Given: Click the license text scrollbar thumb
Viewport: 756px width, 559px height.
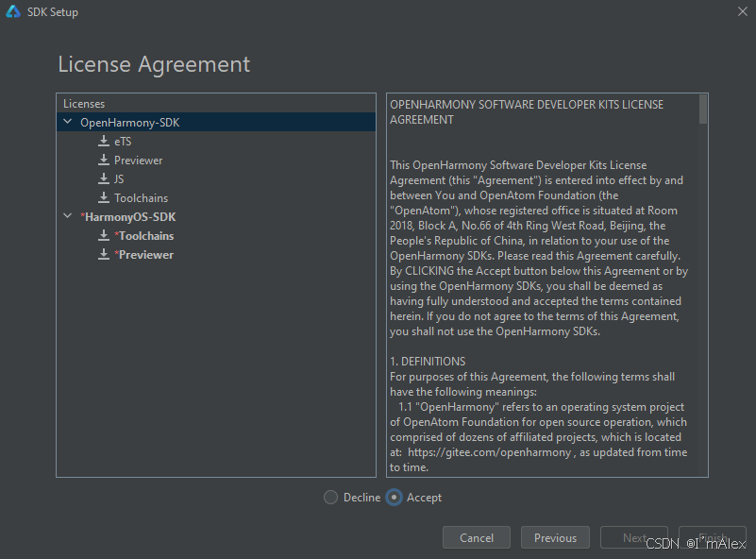Looking at the screenshot, I should coord(703,109).
